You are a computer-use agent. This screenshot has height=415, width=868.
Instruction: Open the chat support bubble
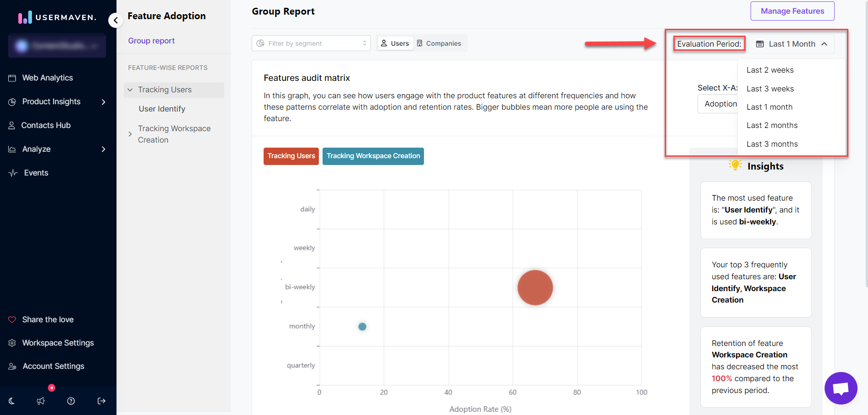tap(841, 388)
